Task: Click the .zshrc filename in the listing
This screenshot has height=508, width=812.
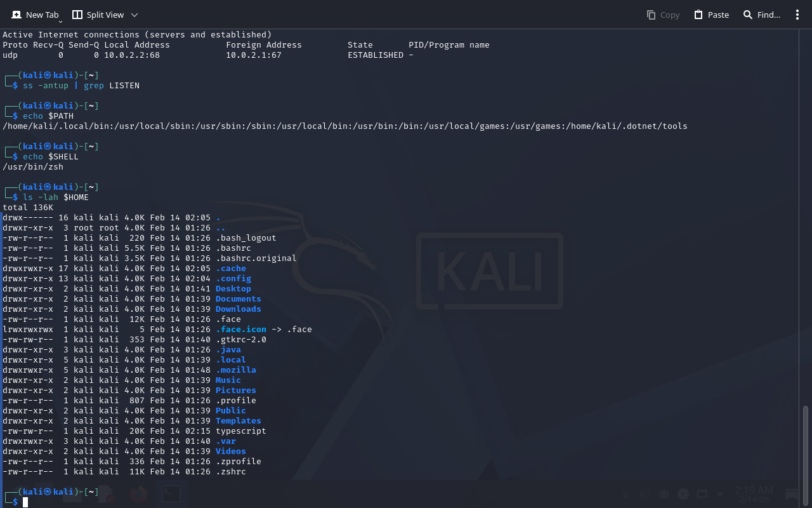Action: click(x=230, y=472)
